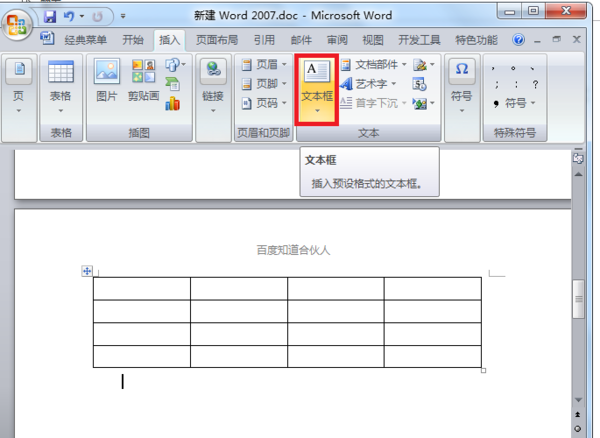Close the document with tab-row X
This screenshot has width=600, height=438.
[577, 39]
